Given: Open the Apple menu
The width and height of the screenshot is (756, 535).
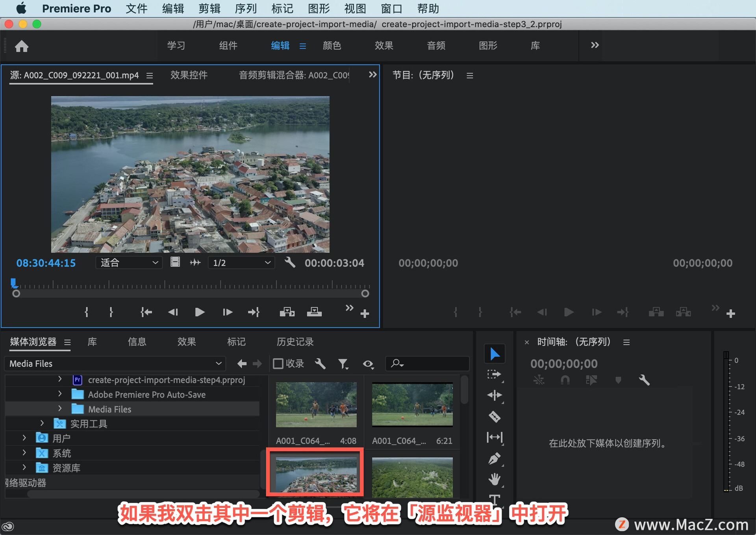Looking at the screenshot, I should coord(21,8).
